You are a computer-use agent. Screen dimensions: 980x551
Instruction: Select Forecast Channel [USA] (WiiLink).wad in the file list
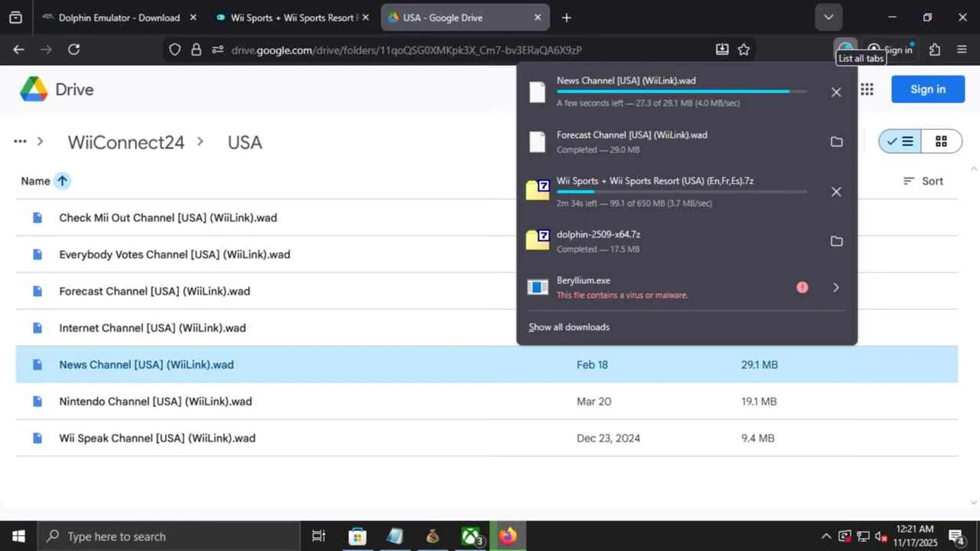click(487, 291)
